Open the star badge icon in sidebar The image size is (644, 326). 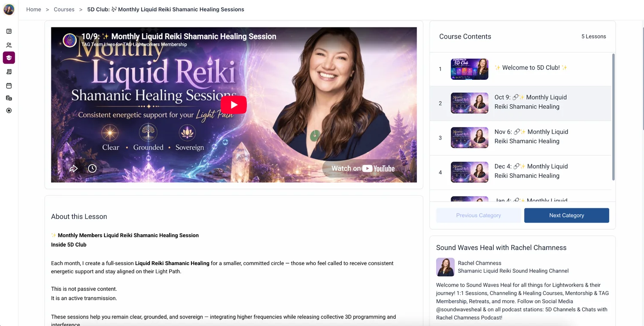(x=9, y=111)
